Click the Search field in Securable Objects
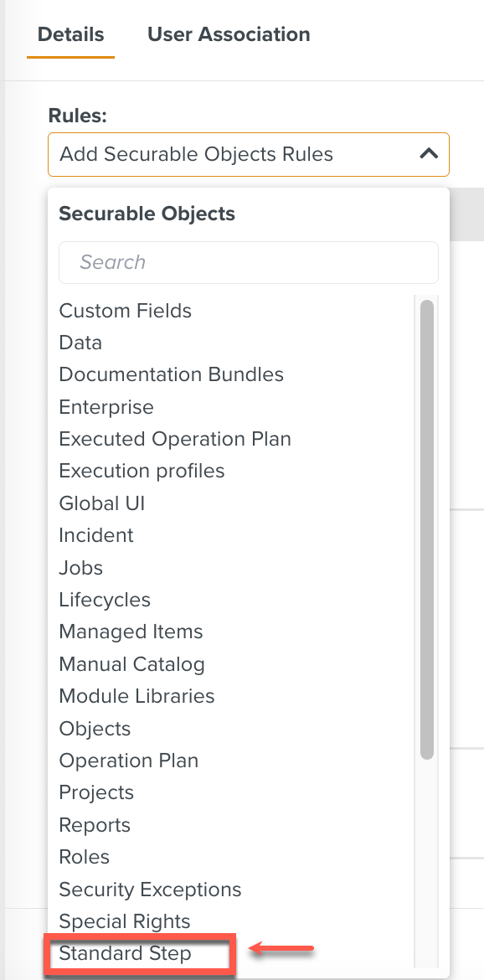This screenshot has height=980, width=484. (249, 262)
